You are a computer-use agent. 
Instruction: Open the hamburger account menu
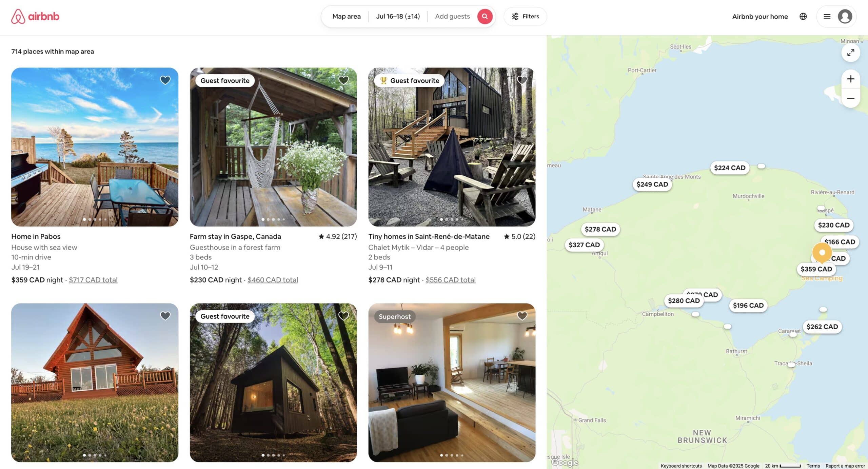(827, 16)
